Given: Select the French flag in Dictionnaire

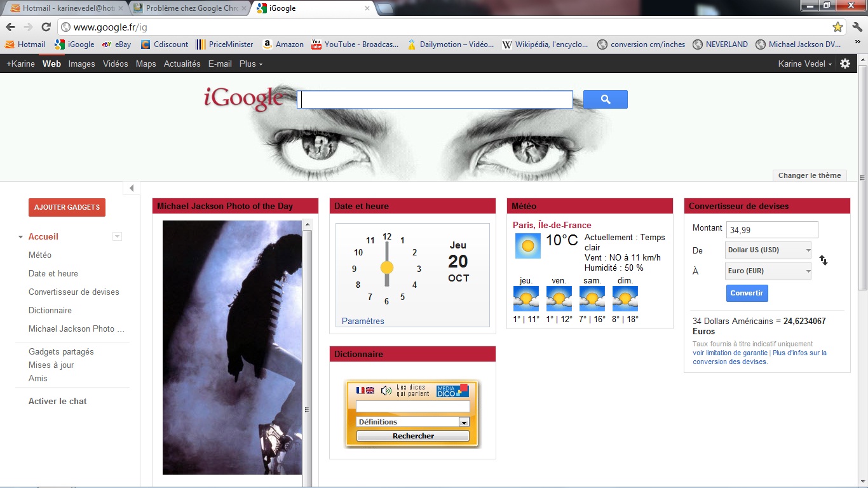Looking at the screenshot, I should pyautogui.click(x=360, y=390).
